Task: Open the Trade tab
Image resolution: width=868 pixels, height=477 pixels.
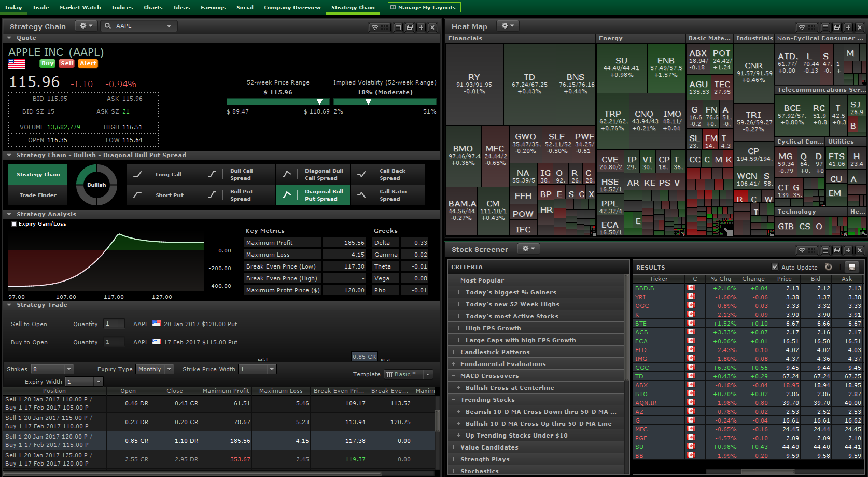Action: 40,7
